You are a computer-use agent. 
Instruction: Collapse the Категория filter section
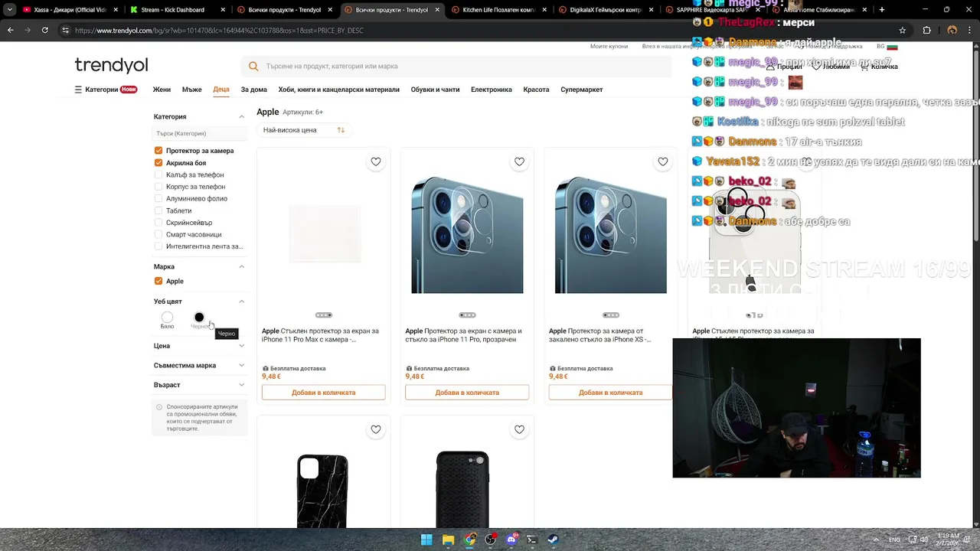click(x=241, y=117)
